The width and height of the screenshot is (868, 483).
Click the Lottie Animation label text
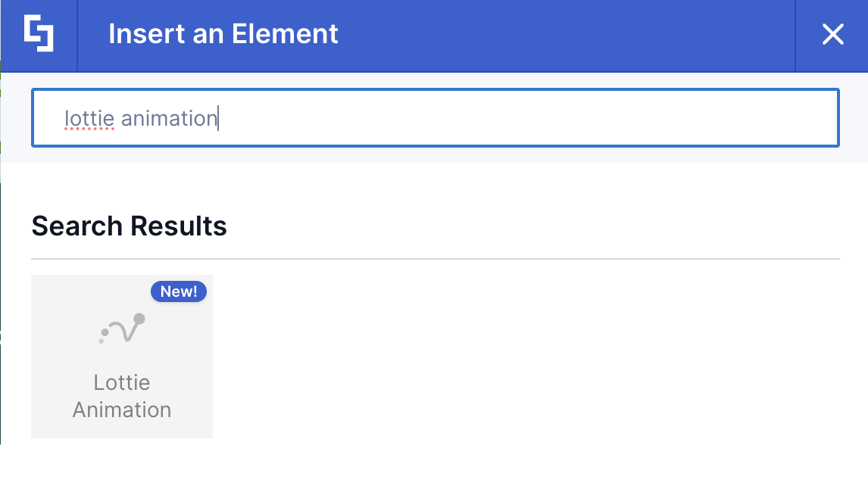(x=121, y=395)
